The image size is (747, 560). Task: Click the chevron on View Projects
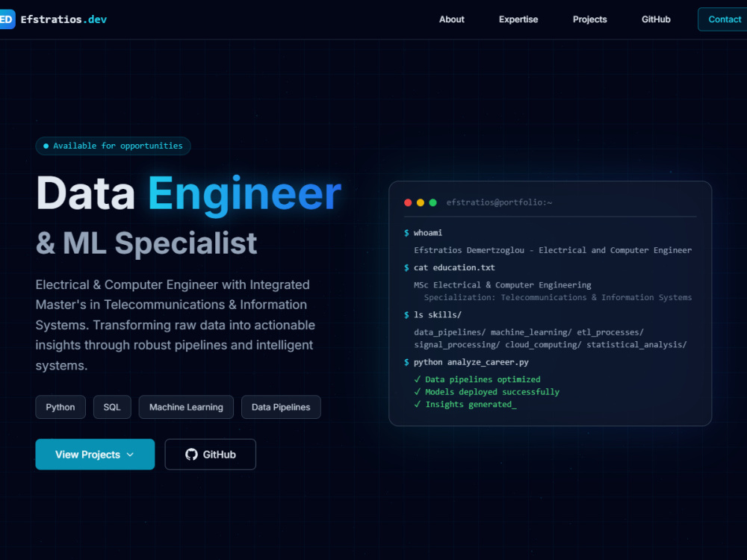130,455
